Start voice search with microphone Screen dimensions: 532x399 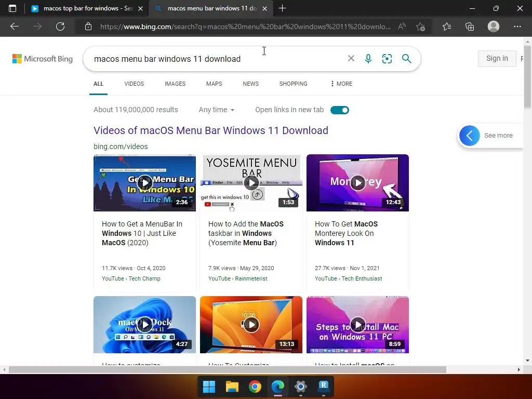[368, 59]
